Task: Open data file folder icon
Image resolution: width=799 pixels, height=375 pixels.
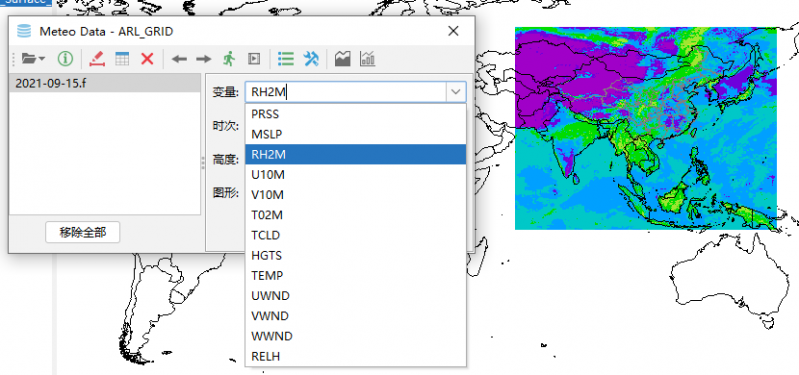Action: point(30,59)
